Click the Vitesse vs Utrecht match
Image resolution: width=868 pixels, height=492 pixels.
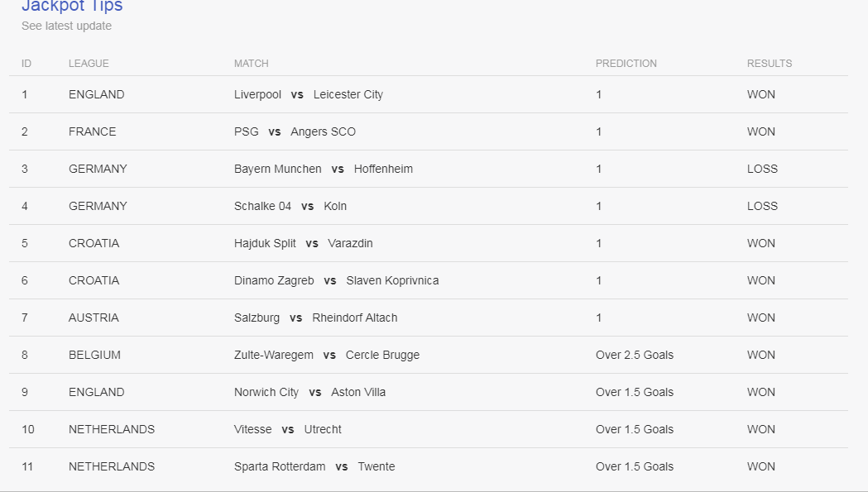pos(288,429)
